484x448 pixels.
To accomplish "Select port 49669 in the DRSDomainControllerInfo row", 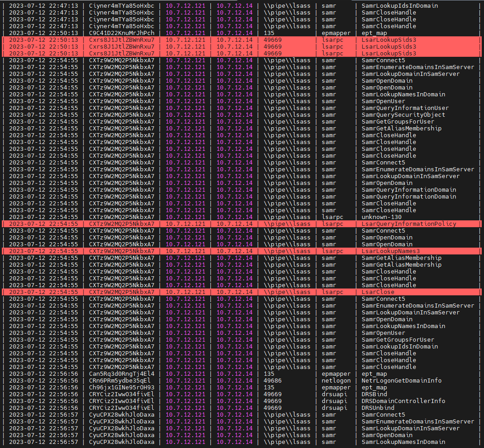I will [x=273, y=401].
